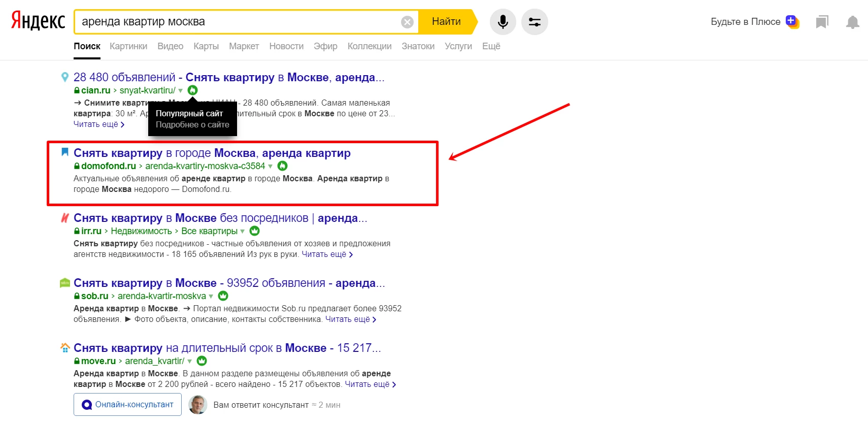
Task: Open snyat-kvartiru/ path link of cian.ru
Action: pyautogui.click(x=147, y=90)
